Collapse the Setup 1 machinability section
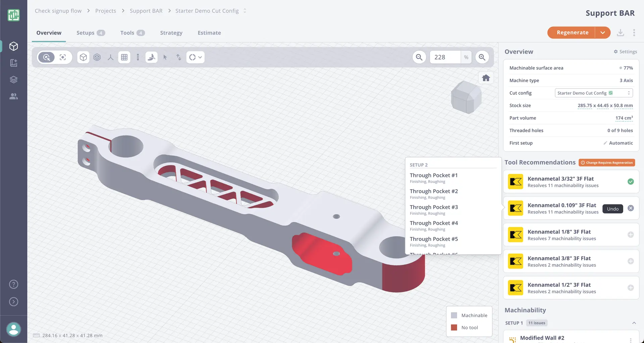This screenshot has width=644, height=343. click(634, 323)
